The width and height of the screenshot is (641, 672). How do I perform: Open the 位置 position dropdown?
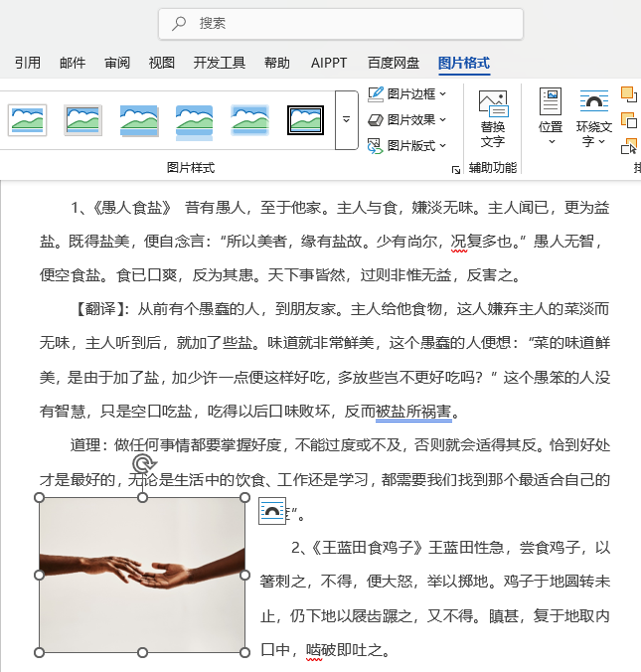[x=551, y=116]
